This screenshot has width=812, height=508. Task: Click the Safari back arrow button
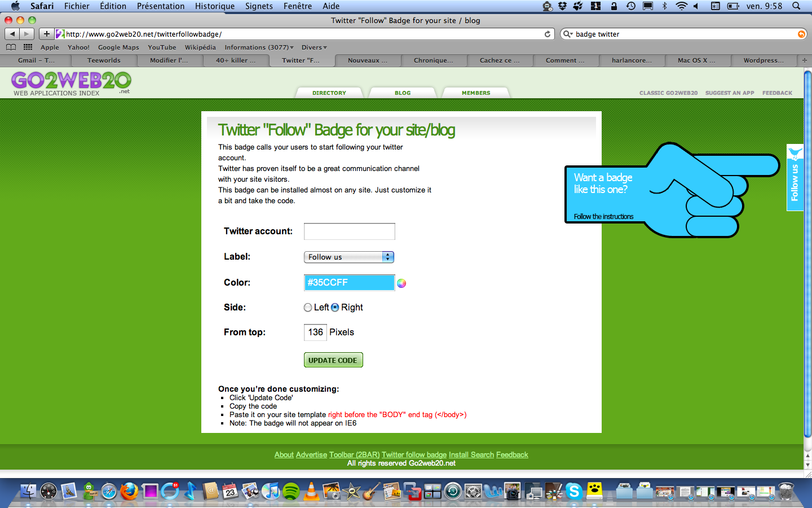12,34
